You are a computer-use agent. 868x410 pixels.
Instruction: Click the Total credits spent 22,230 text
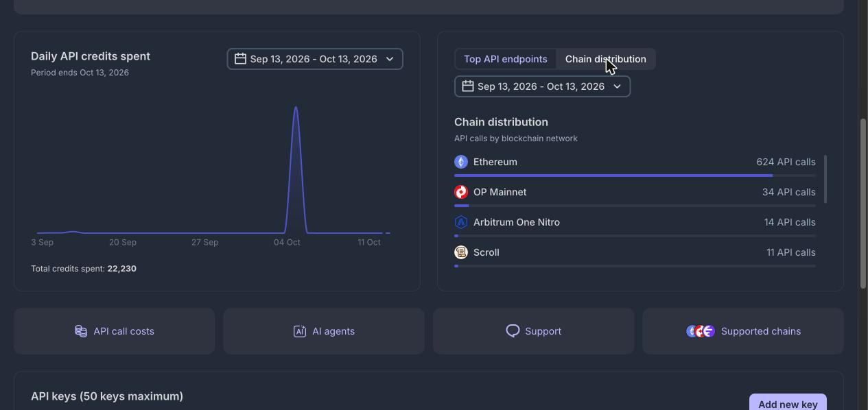[x=84, y=269]
